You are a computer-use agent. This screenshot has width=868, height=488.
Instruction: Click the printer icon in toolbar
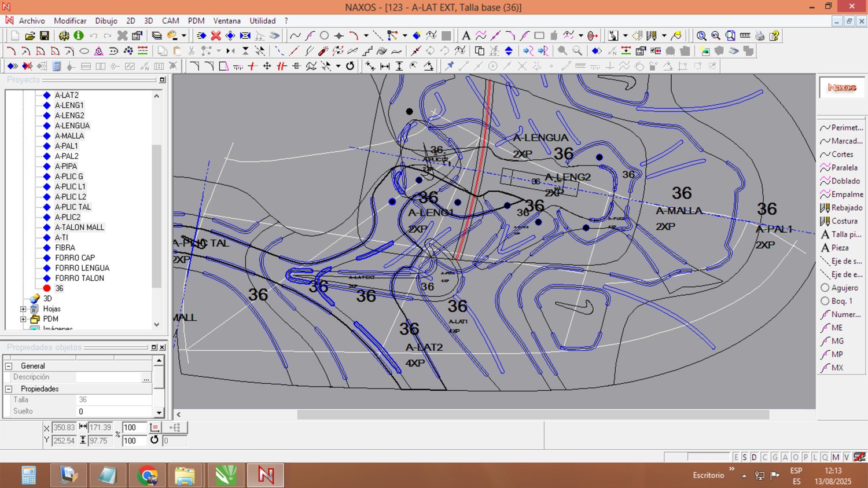click(x=760, y=36)
